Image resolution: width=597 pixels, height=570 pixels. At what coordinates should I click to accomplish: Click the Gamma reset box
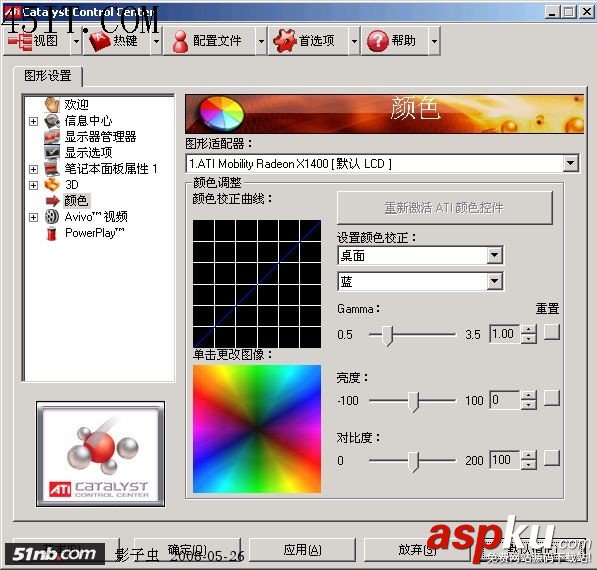(552, 332)
